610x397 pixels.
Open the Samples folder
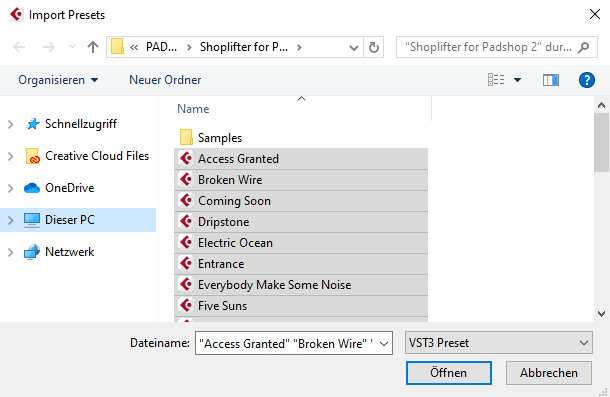tap(220, 138)
